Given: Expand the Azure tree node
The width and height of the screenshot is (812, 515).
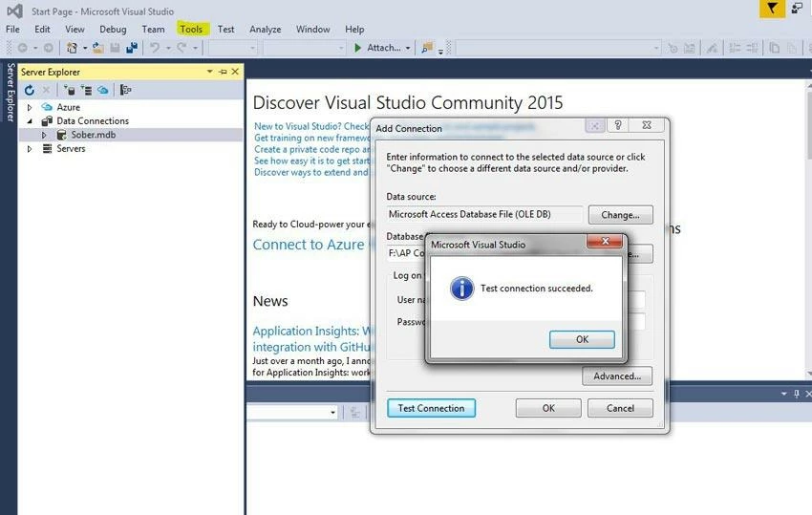Looking at the screenshot, I should [30, 107].
